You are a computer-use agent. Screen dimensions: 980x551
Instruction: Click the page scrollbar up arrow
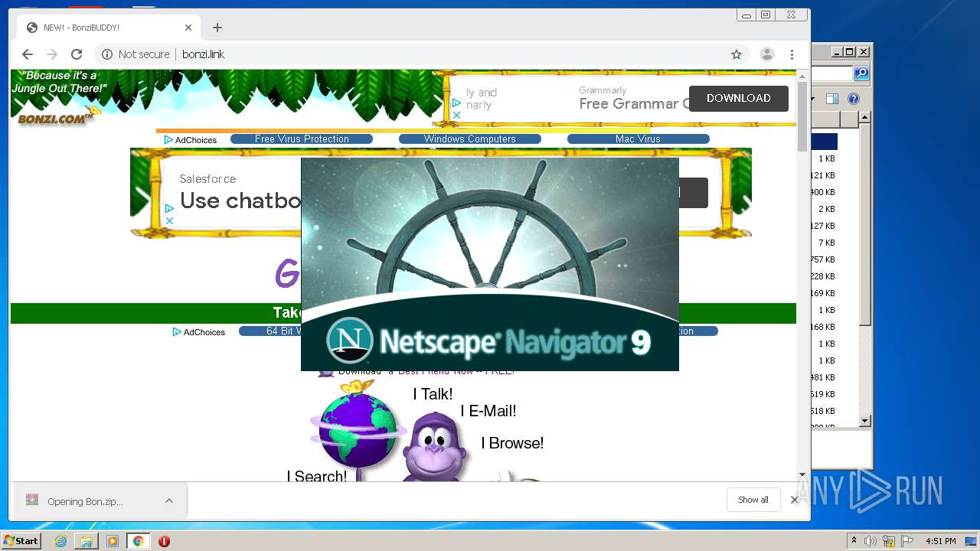(802, 76)
